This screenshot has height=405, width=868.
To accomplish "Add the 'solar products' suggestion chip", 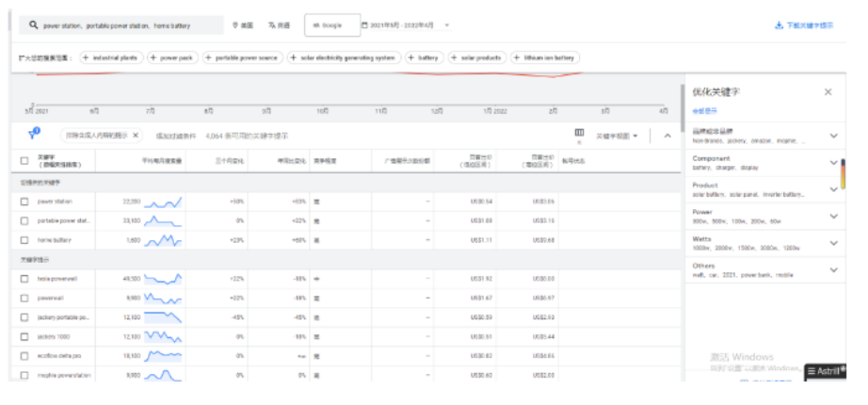I will [x=477, y=57].
